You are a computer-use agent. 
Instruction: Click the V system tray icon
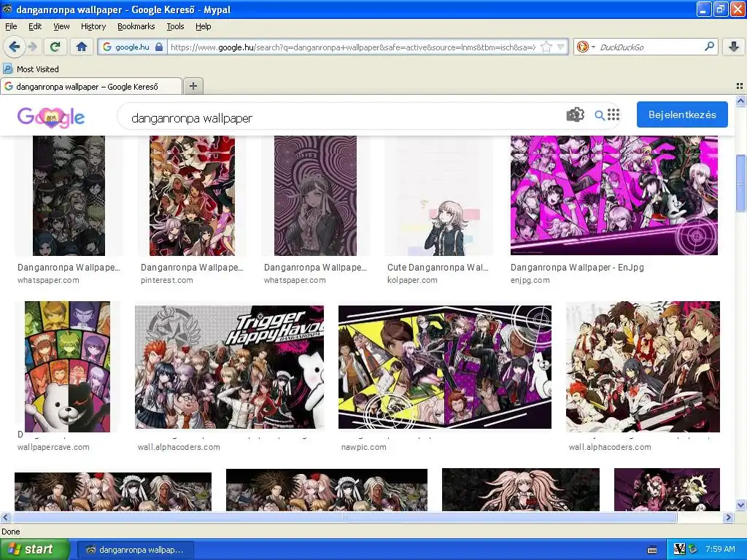(x=679, y=550)
